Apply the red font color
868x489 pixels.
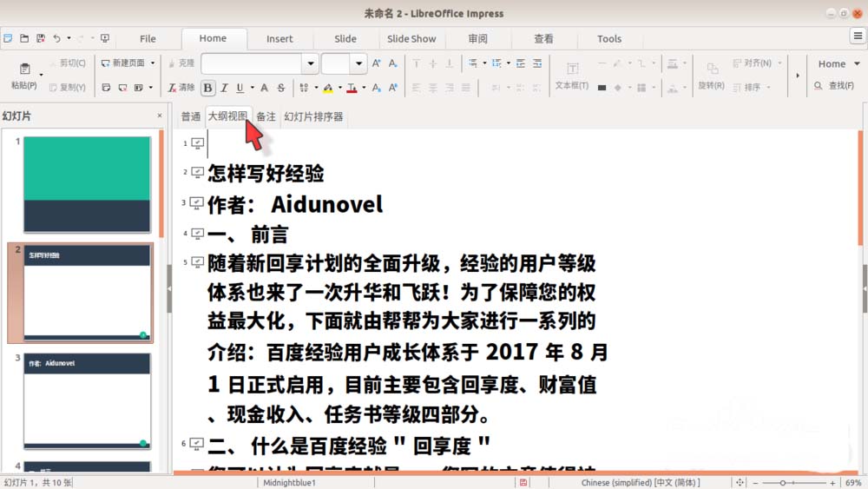352,88
